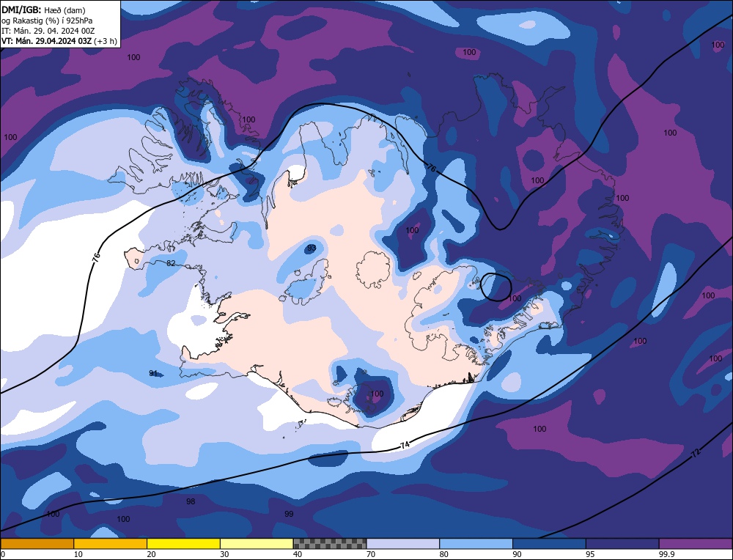Click the '91' humidity value off the southwest coast
This screenshot has height=560, width=733.
(153, 373)
